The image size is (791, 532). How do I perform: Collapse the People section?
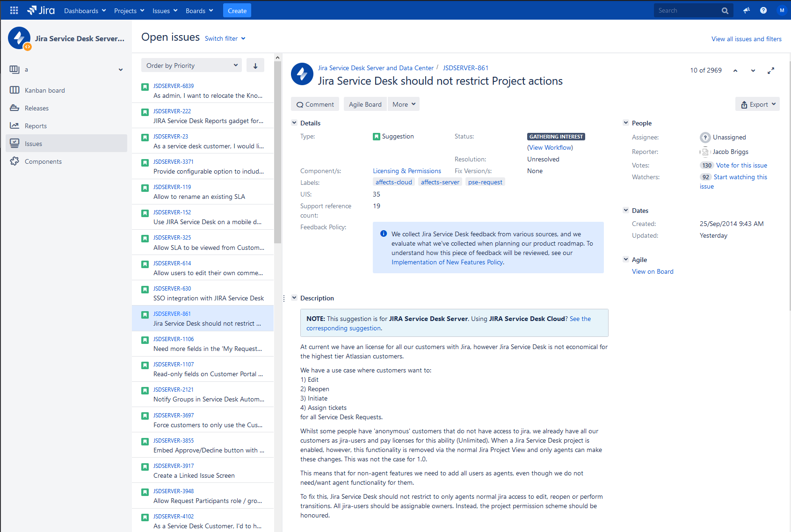coord(626,123)
